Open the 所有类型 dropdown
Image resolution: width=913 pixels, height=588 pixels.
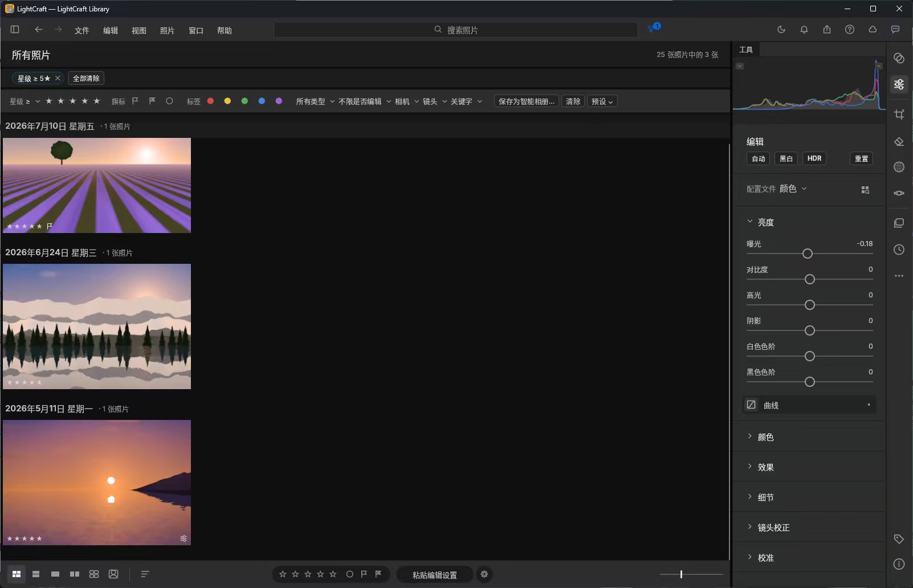click(315, 101)
